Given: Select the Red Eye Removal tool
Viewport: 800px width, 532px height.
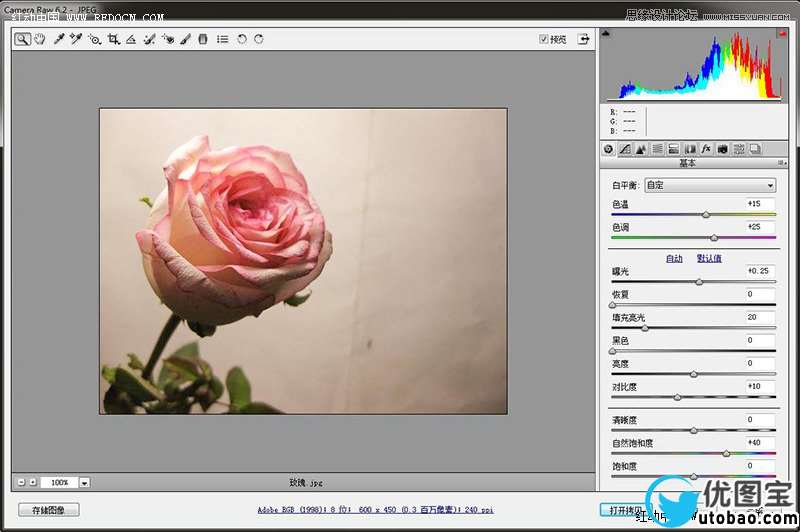Looking at the screenshot, I should [x=168, y=39].
